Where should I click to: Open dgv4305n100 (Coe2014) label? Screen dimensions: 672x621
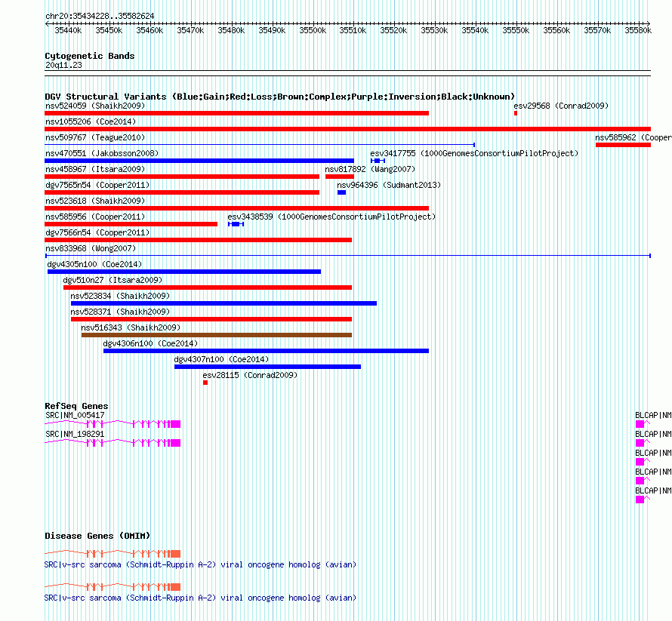[94, 264]
